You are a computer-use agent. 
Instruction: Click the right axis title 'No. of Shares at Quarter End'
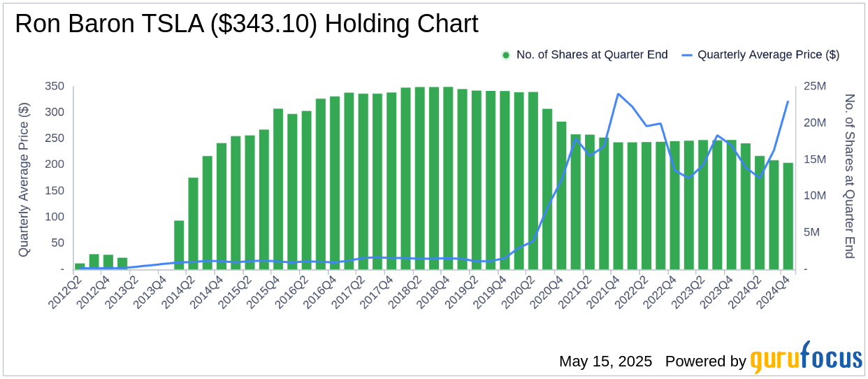850,176
